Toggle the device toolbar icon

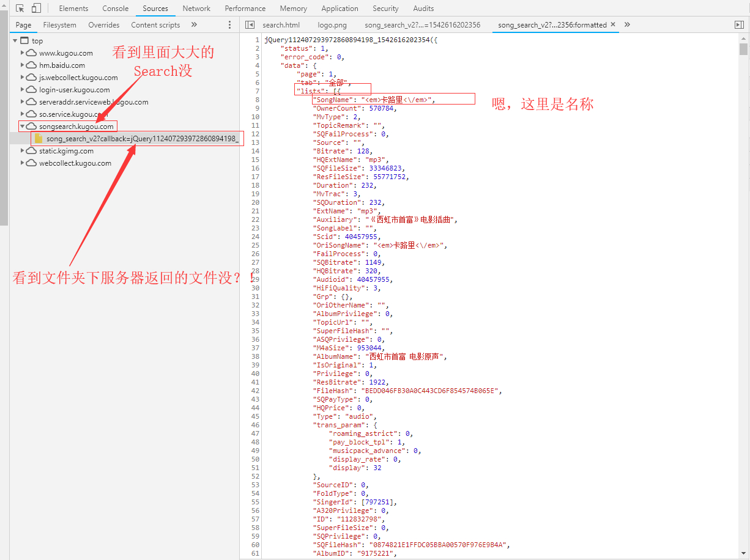click(36, 9)
